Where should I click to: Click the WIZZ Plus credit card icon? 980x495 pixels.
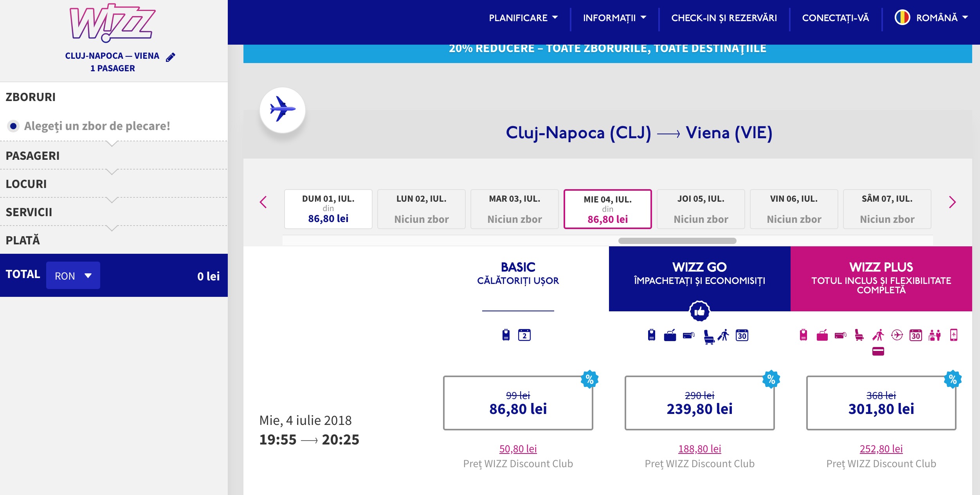click(878, 351)
